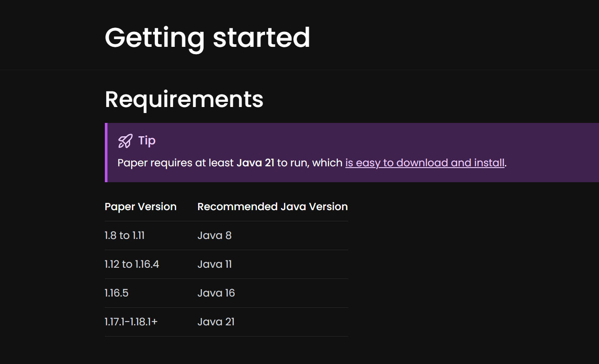
Task: Click the 'Paper Version' column header
Action: pyautogui.click(x=141, y=207)
